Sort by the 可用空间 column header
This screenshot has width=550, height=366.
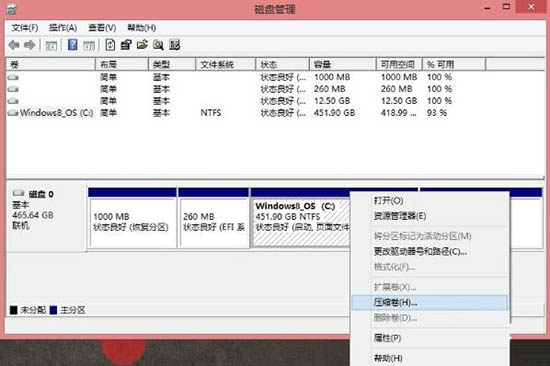pos(400,65)
